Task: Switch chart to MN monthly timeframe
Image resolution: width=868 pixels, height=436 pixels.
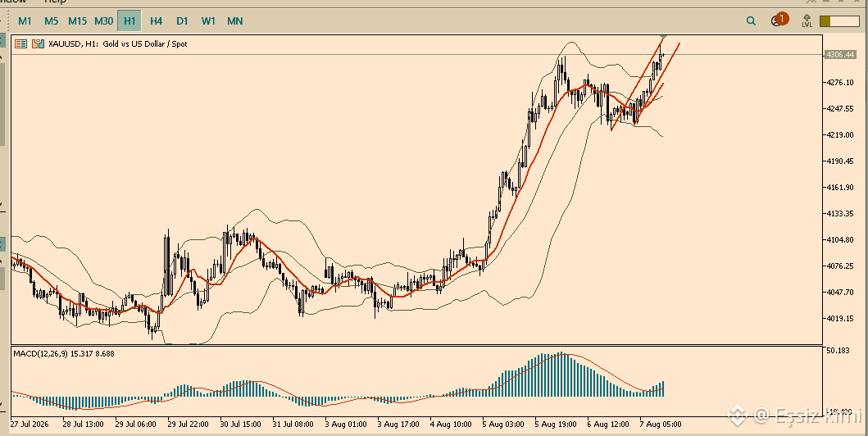Action: 234,21
